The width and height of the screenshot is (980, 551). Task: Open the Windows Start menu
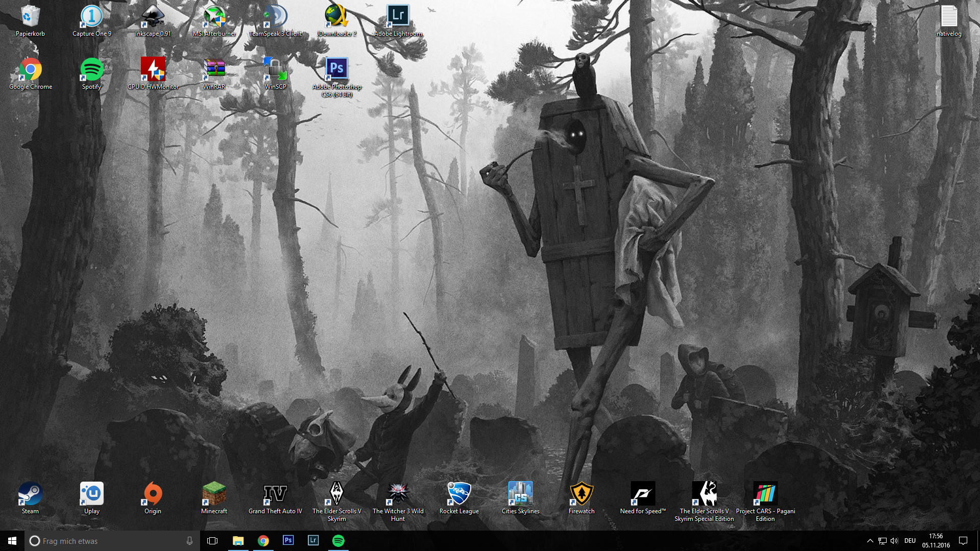[12, 540]
